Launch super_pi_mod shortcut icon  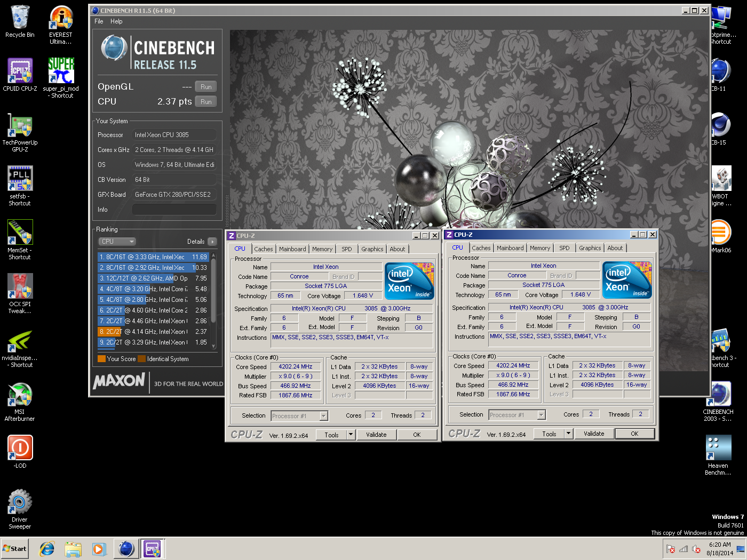click(61, 78)
